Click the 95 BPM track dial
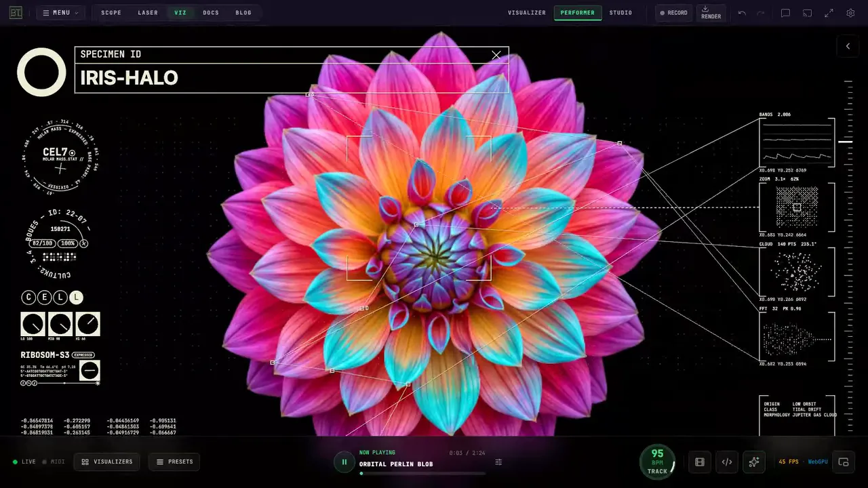868x488 pixels. coord(657,462)
